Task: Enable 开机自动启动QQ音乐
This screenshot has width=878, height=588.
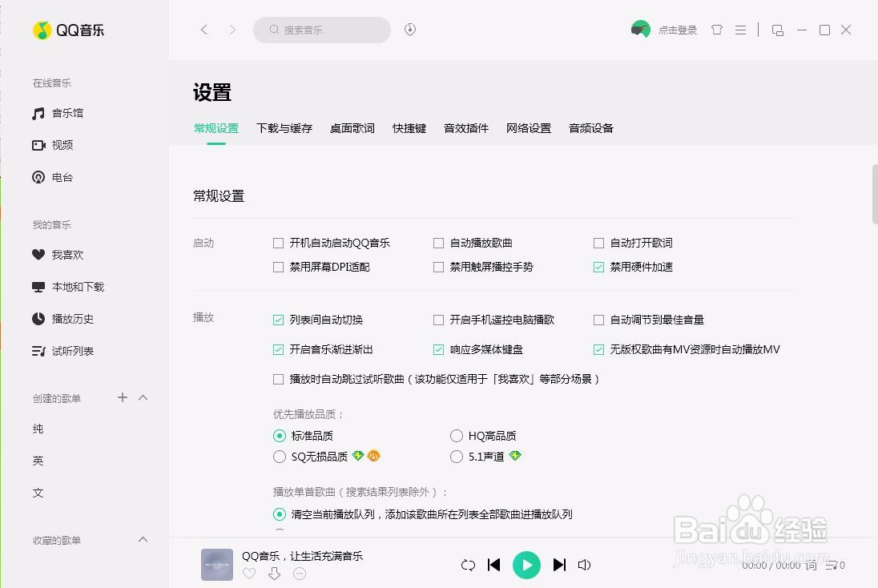Action: [279, 243]
